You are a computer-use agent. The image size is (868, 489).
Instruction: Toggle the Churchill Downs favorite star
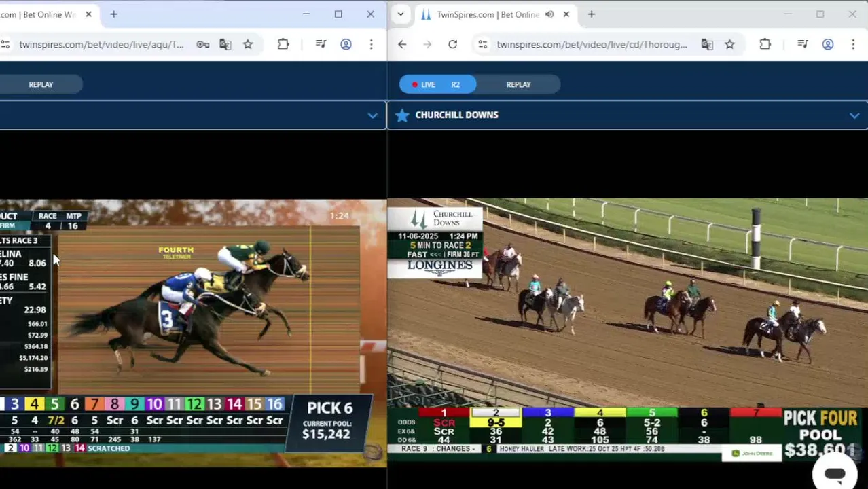pyautogui.click(x=402, y=115)
